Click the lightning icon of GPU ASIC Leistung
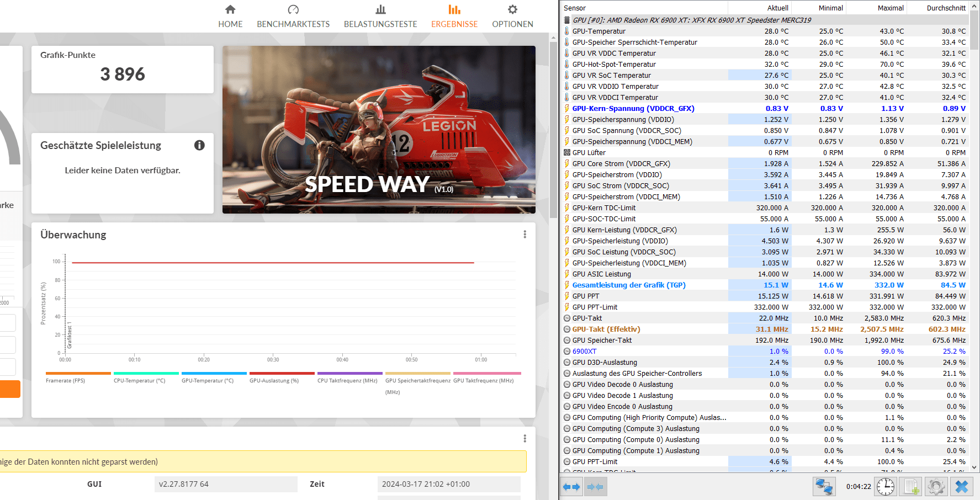 point(566,274)
